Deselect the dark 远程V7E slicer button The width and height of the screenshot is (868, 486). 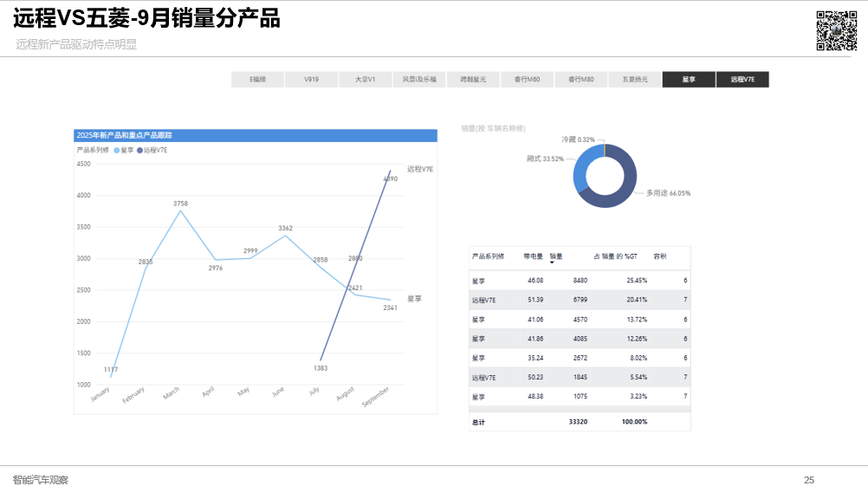(x=742, y=79)
